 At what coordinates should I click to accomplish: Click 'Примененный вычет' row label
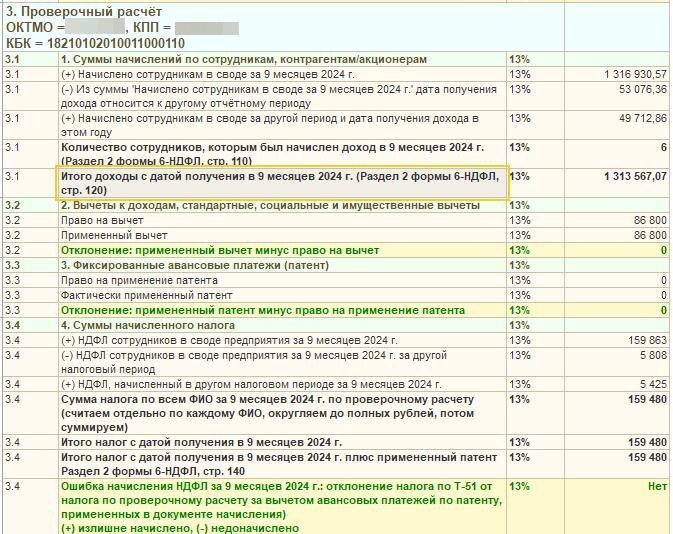point(114,235)
